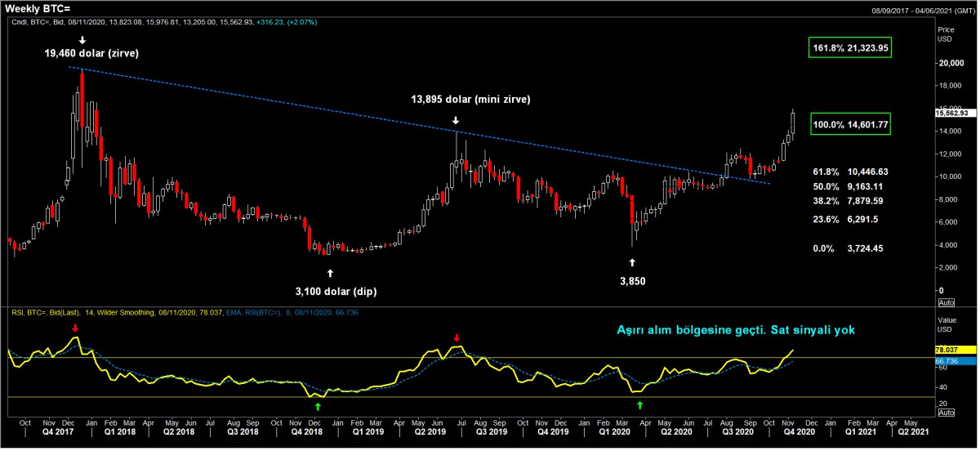Click the 61.8% 10,446.63 Fibonacci level
The height and width of the screenshot is (451, 980).
(x=850, y=172)
